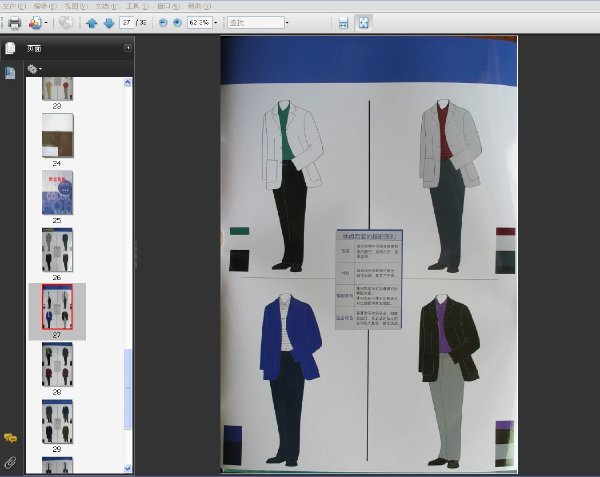Click the green color swatch on the page
This screenshot has width=600, height=477.
tap(240, 231)
